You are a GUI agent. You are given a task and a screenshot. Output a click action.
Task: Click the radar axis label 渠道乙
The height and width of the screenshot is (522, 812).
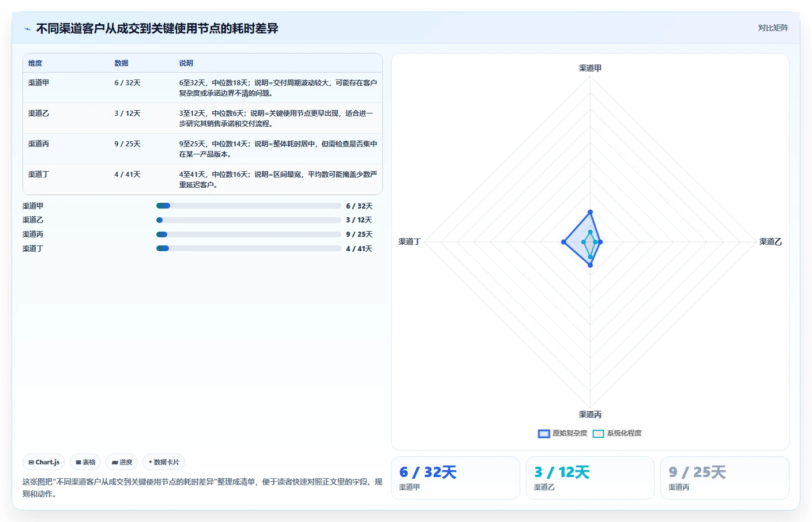coord(770,242)
